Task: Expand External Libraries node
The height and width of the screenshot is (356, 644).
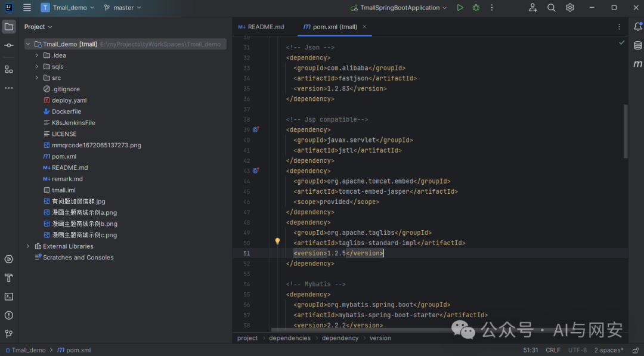Action: 28,246
